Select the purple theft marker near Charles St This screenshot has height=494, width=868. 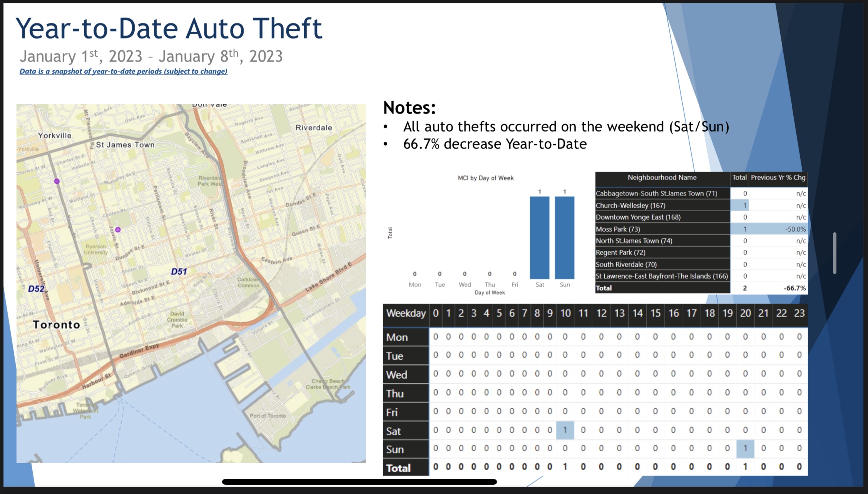[57, 181]
